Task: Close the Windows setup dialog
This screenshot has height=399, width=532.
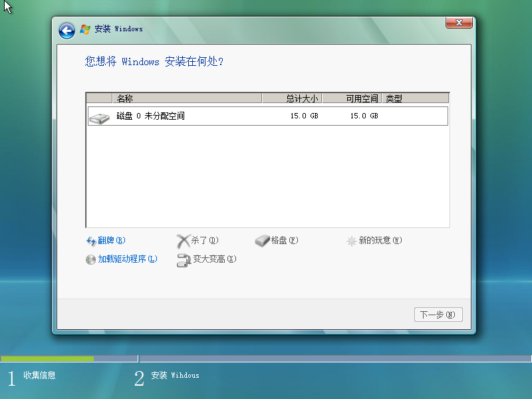Action: point(459,23)
